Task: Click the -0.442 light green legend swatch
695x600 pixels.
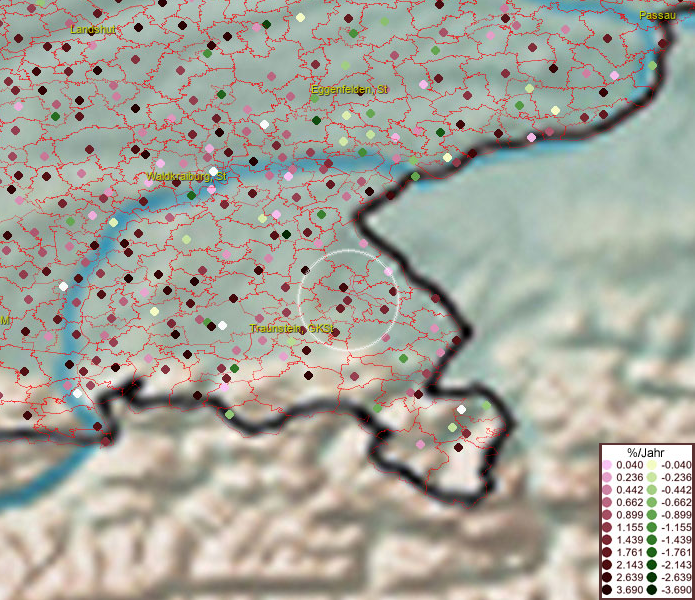Action: [652, 488]
